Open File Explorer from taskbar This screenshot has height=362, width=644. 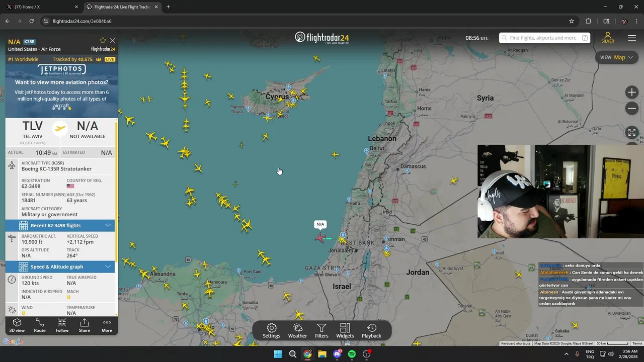[322, 354]
